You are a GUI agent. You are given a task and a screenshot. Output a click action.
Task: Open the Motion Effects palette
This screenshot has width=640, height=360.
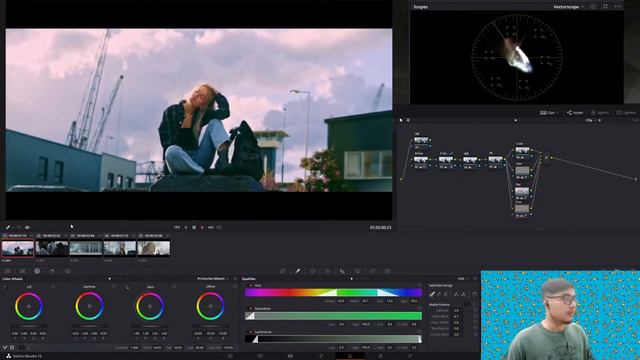pos(67,271)
